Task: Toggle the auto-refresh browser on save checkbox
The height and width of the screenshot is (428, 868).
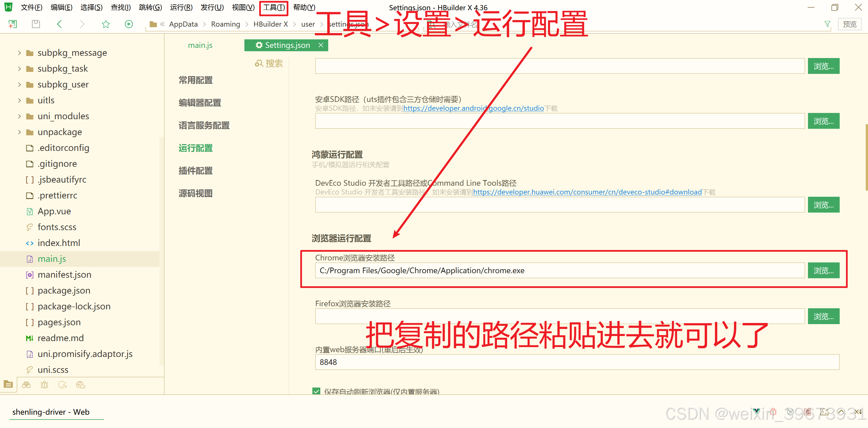Action: point(316,391)
